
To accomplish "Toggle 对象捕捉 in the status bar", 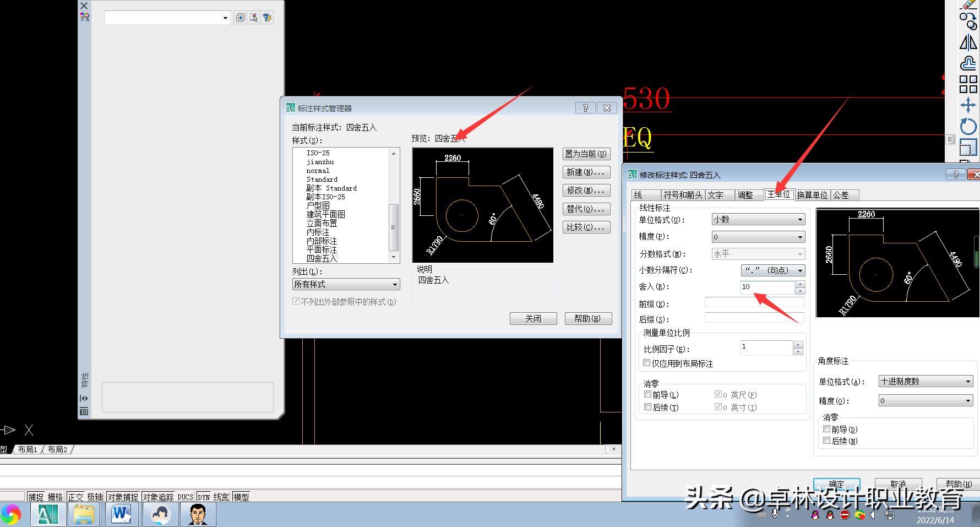I will coord(123,496).
